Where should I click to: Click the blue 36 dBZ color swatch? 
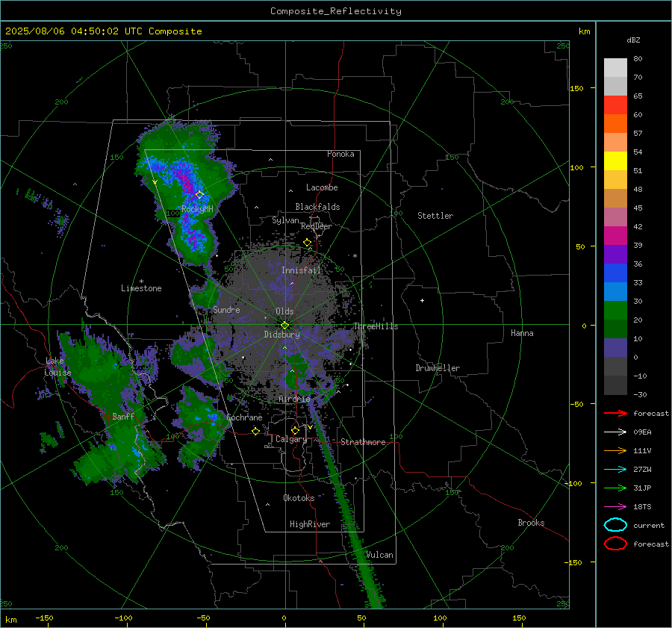pyautogui.click(x=615, y=273)
